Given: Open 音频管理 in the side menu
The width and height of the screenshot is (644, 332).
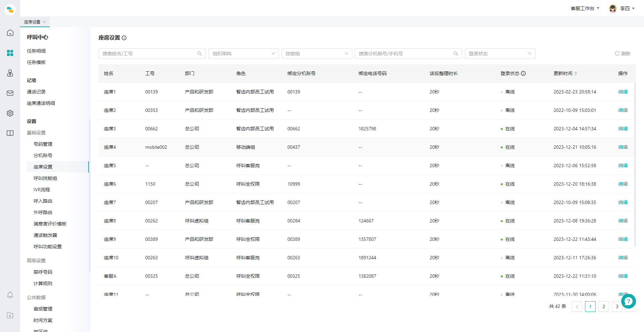Looking at the screenshot, I should point(43,309).
